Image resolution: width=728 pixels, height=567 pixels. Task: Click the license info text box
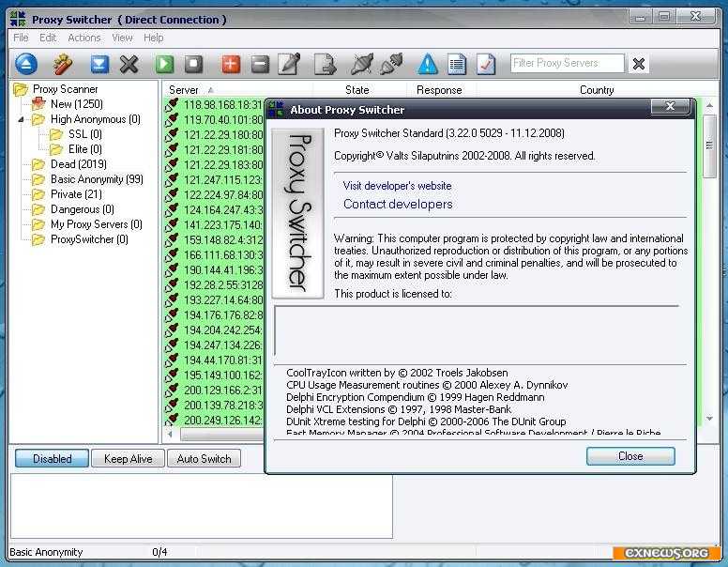click(478, 330)
